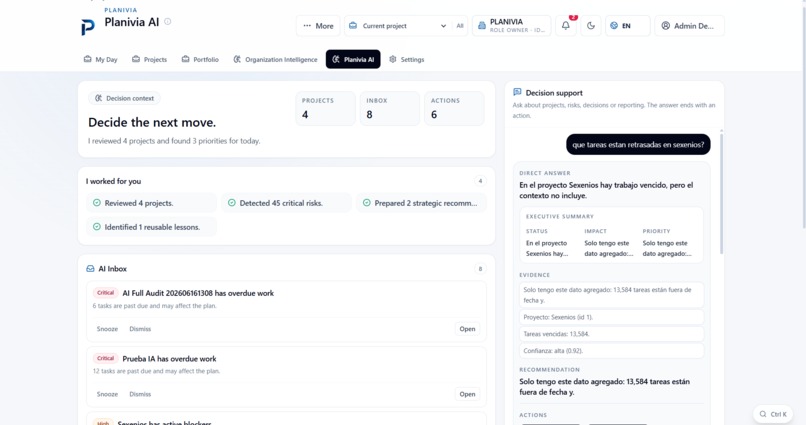Screen dimensions: 806x425
Task: Click the user avatar icon by Admin De...
Action: coord(666,26)
